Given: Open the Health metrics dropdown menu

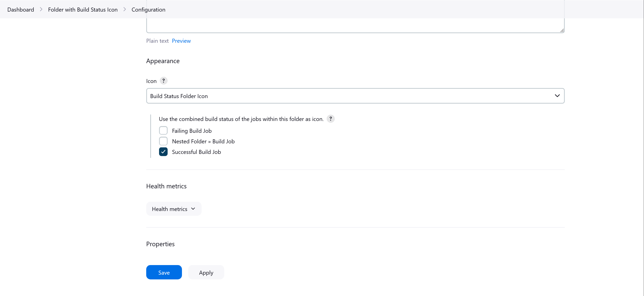Looking at the screenshot, I should [173, 208].
